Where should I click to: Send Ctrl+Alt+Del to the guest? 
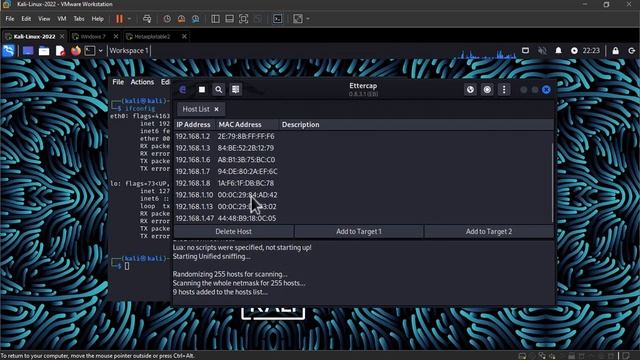(x=147, y=19)
